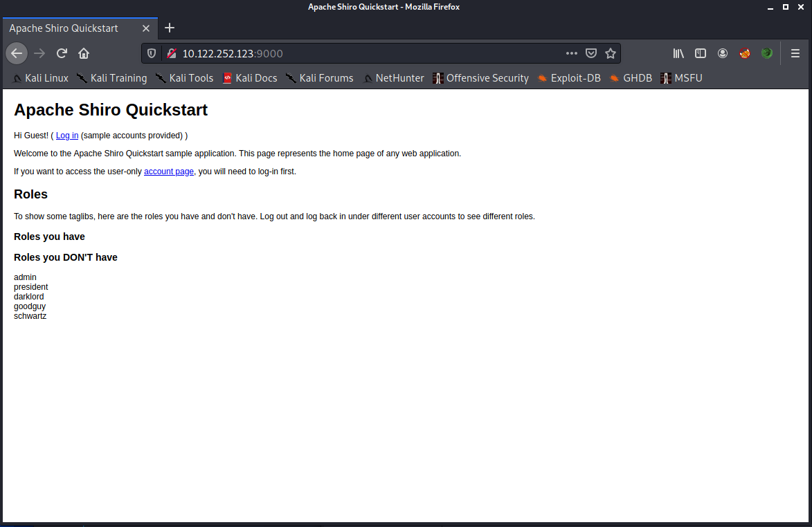The width and height of the screenshot is (812, 527).
Task: Open Kali Docs bookmark
Action: coord(250,78)
